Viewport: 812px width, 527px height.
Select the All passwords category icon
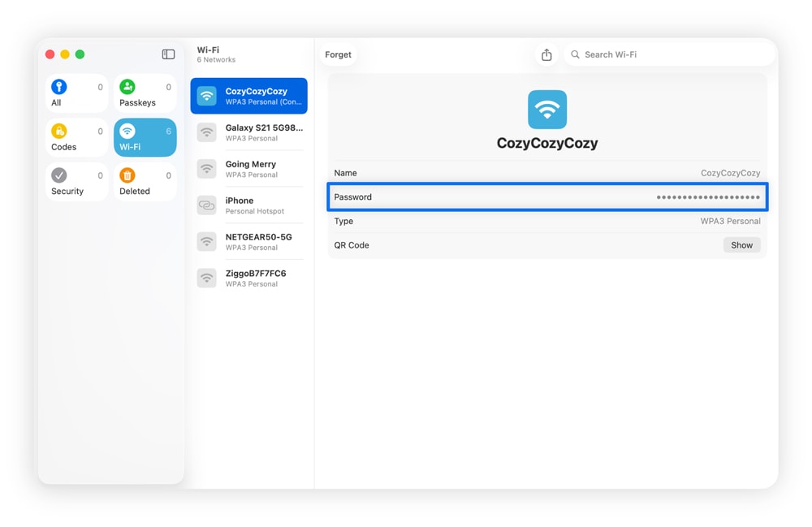[x=58, y=88]
